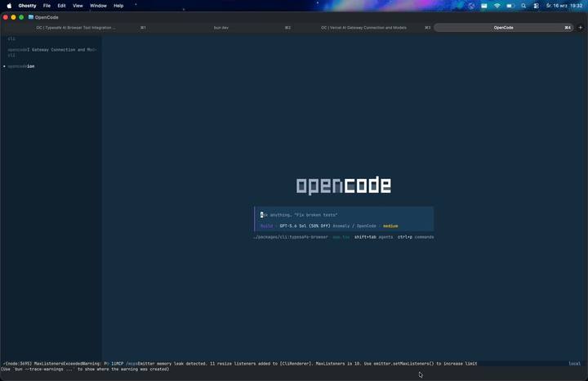Select the highlighted sidebar session ending in "ion"
Viewport: 588px width, 381px height.
pyautogui.click(x=21, y=66)
